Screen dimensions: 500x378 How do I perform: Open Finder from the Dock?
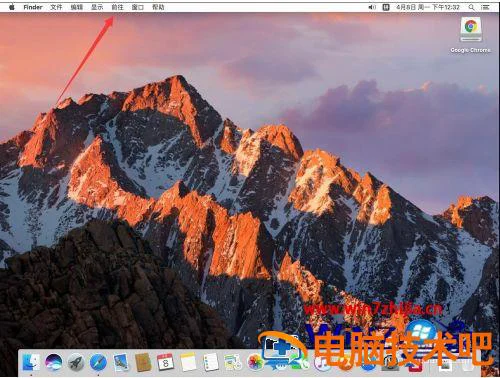pyautogui.click(x=31, y=362)
